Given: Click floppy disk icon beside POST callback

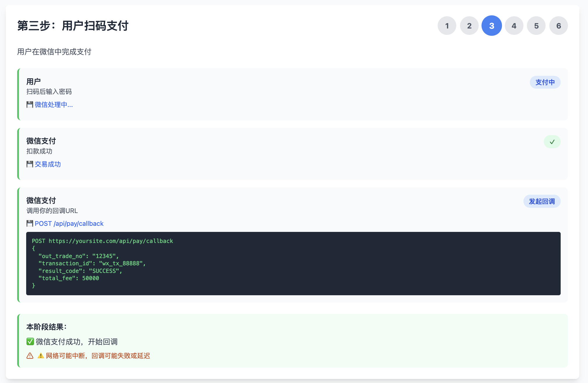Looking at the screenshot, I should [30, 223].
